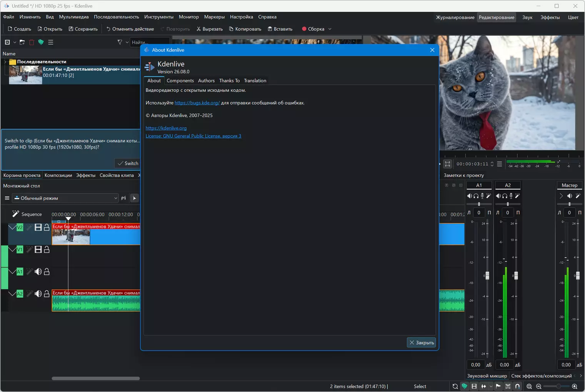Click the A2 microphone record icon in mixer
The image size is (585, 392).
pyautogui.click(x=511, y=196)
